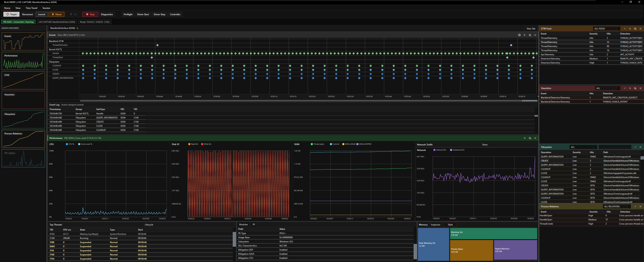Viewport: 644px width, 262px height.
Task: Click the reset-view arrow icon in Events panel
Action: click(525, 35)
